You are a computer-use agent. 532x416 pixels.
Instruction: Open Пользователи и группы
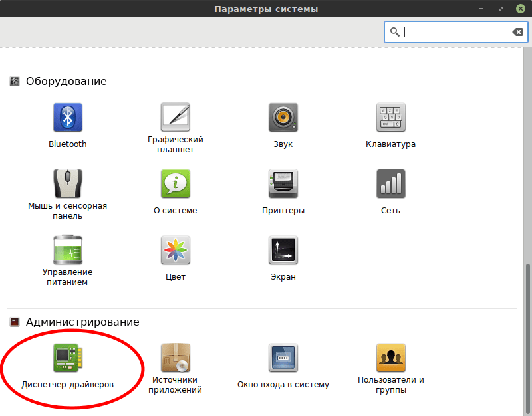390,359
